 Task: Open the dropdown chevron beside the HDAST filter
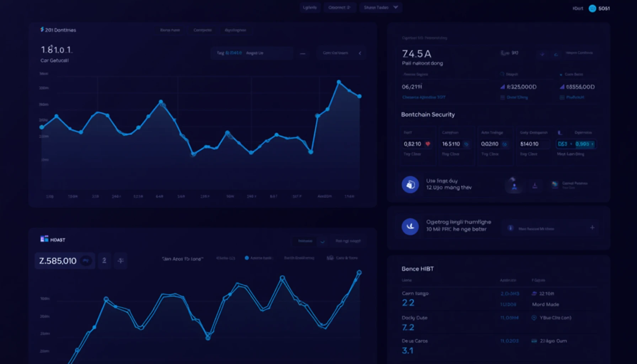click(322, 241)
